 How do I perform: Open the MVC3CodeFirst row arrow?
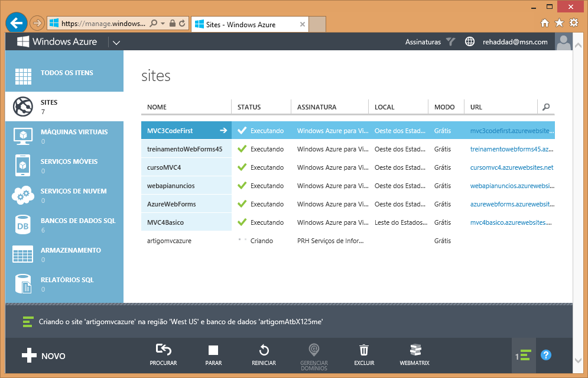click(223, 130)
